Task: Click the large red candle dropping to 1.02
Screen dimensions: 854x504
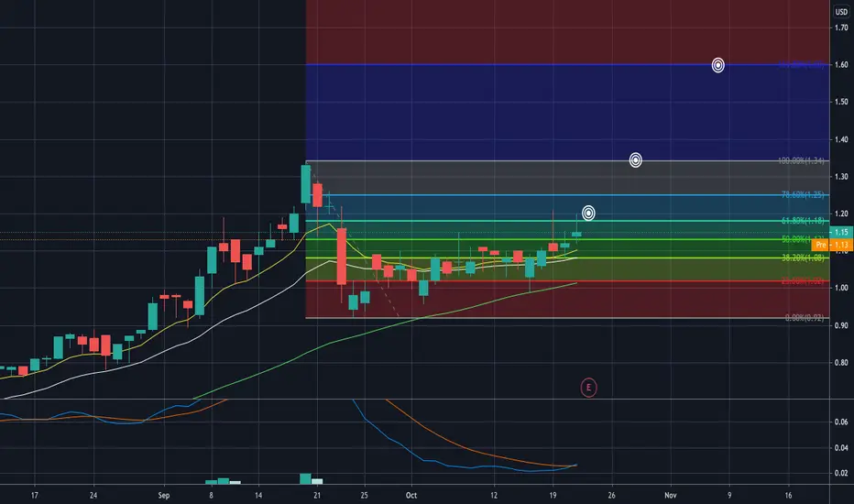Action: click(x=342, y=257)
